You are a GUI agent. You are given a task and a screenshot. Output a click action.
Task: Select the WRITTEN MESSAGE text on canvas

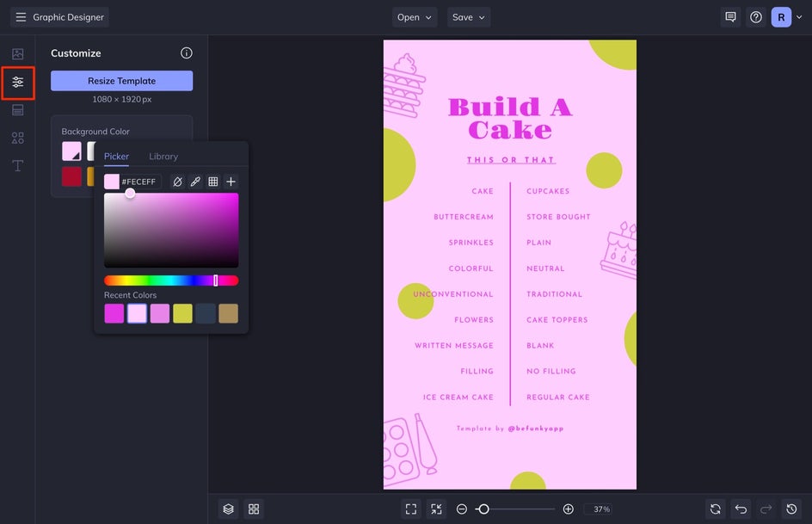point(454,345)
